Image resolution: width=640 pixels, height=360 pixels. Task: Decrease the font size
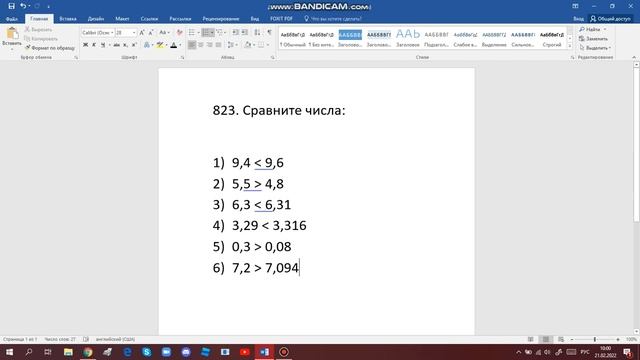click(151, 32)
